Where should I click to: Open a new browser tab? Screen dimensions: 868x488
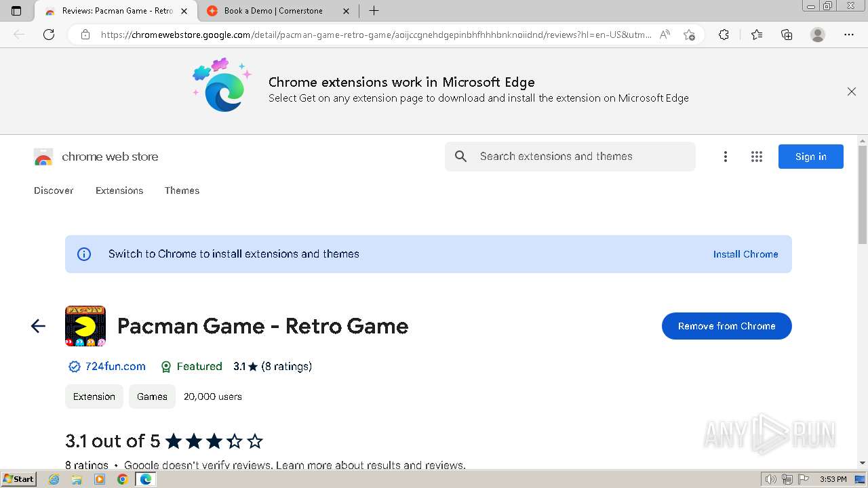pyautogui.click(x=374, y=11)
